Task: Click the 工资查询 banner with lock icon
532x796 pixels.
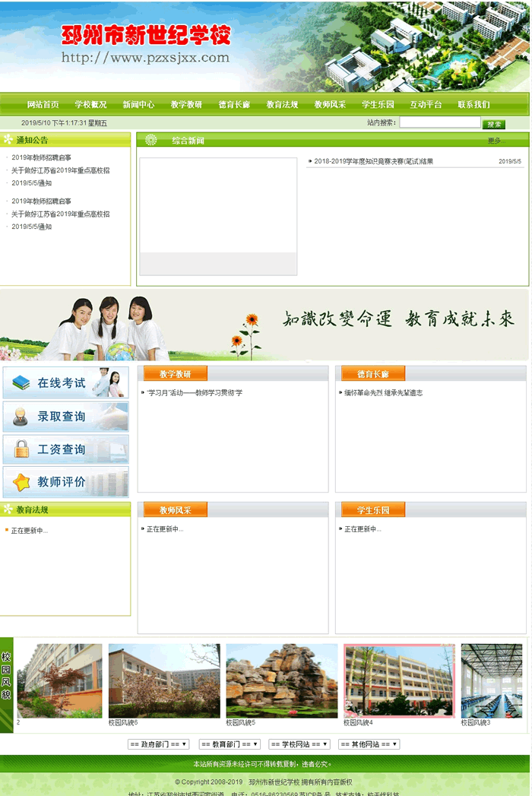Action: click(65, 449)
